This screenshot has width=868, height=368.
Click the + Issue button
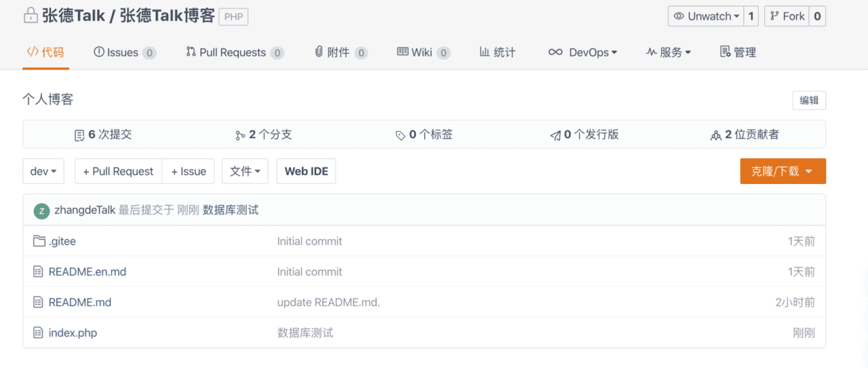click(x=189, y=171)
